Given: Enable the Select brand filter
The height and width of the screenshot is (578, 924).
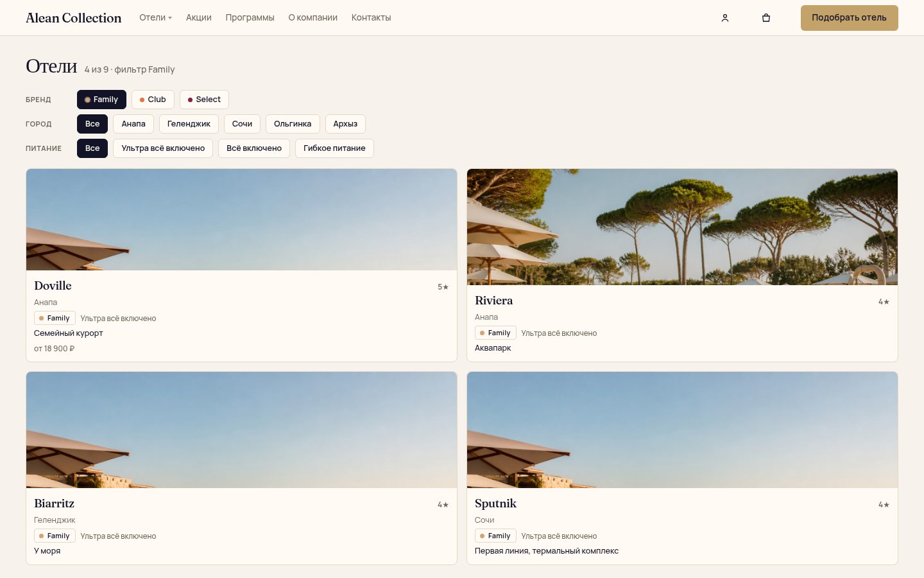Looking at the screenshot, I should pos(204,100).
